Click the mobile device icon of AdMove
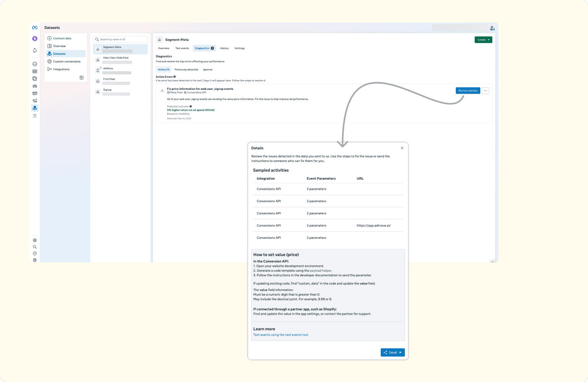Viewport: 588px width, 382px height. [98, 70]
